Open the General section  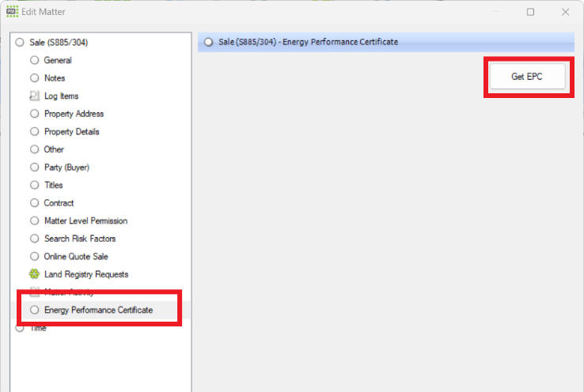58,60
